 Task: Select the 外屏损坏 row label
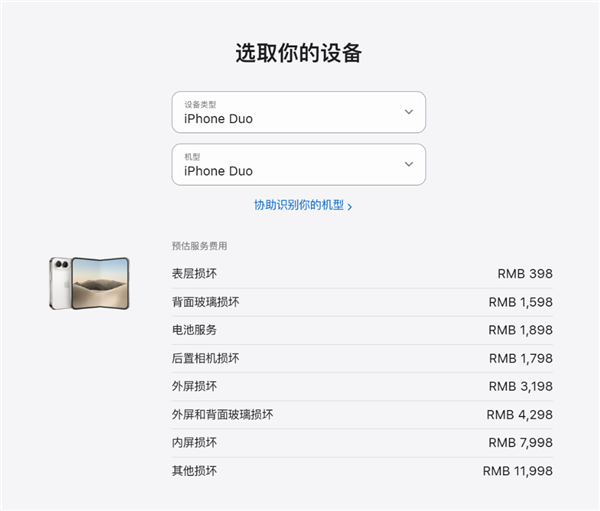(x=194, y=386)
